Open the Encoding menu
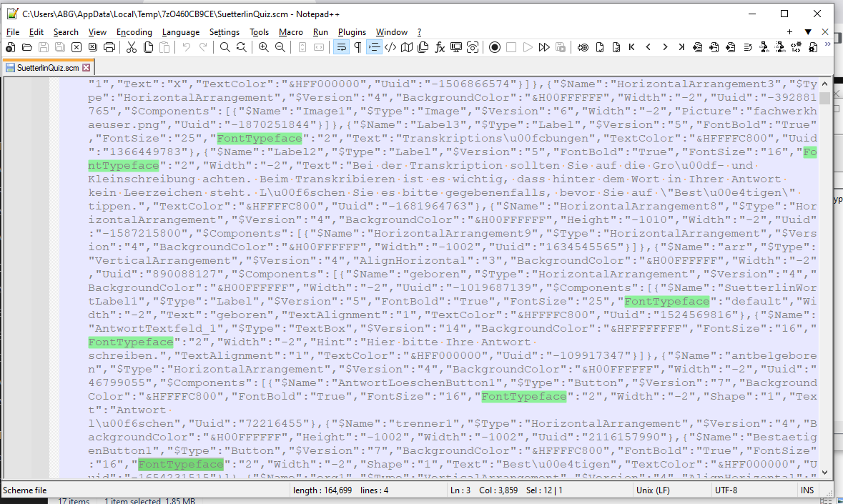This screenshot has width=843, height=504. 134,32
